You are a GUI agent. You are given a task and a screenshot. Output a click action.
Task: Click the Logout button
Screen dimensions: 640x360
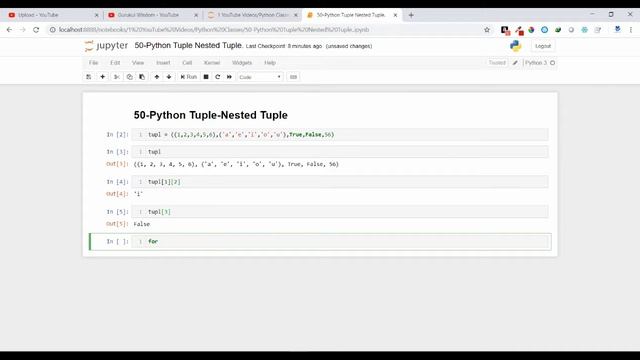[x=543, y=46]
